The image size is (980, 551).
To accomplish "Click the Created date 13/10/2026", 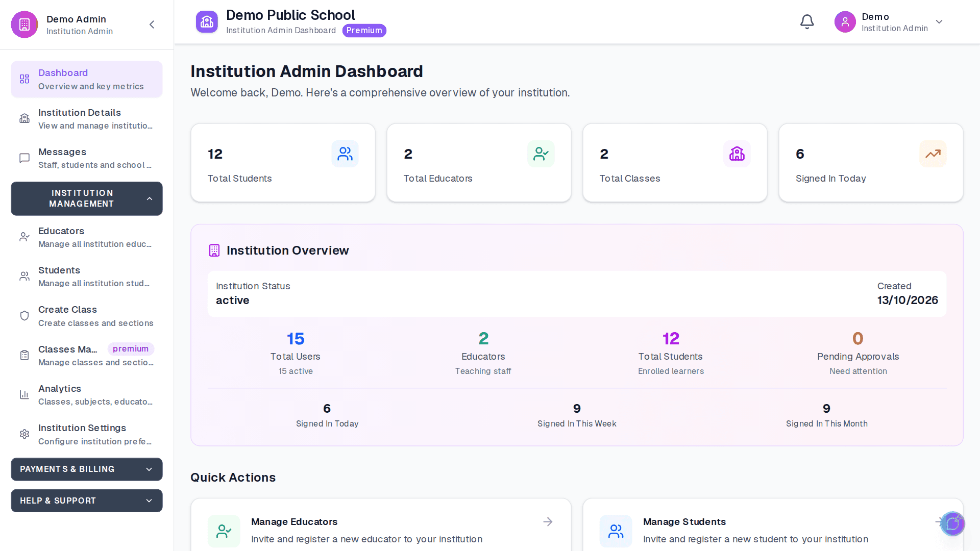I will click(x=908, y=300).
